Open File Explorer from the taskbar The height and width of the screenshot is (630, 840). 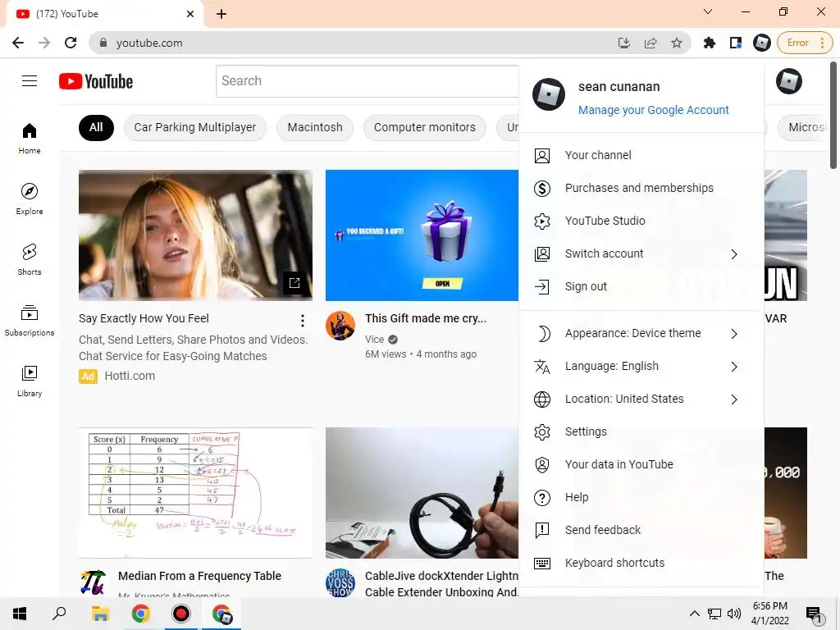(x=100, y=614)
